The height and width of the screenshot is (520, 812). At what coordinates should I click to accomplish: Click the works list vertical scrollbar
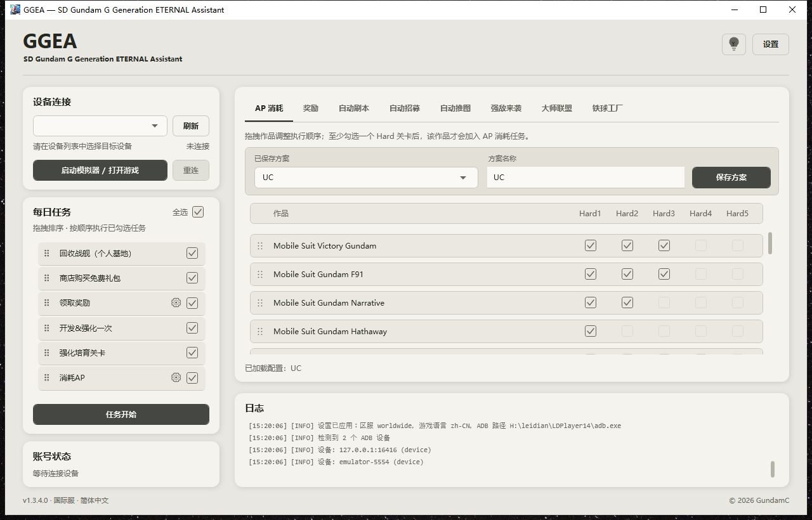(770, 244)
